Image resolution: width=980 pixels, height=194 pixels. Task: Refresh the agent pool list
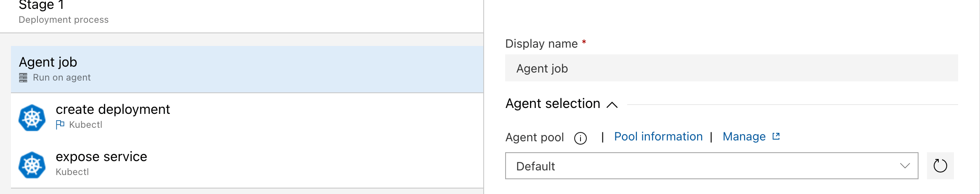pyautogui.click(x=940, y=166)
